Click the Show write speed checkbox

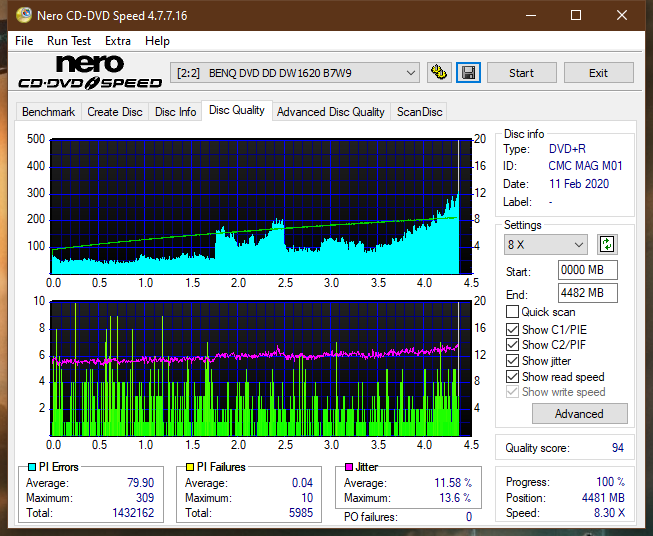(x=512, y=392)
